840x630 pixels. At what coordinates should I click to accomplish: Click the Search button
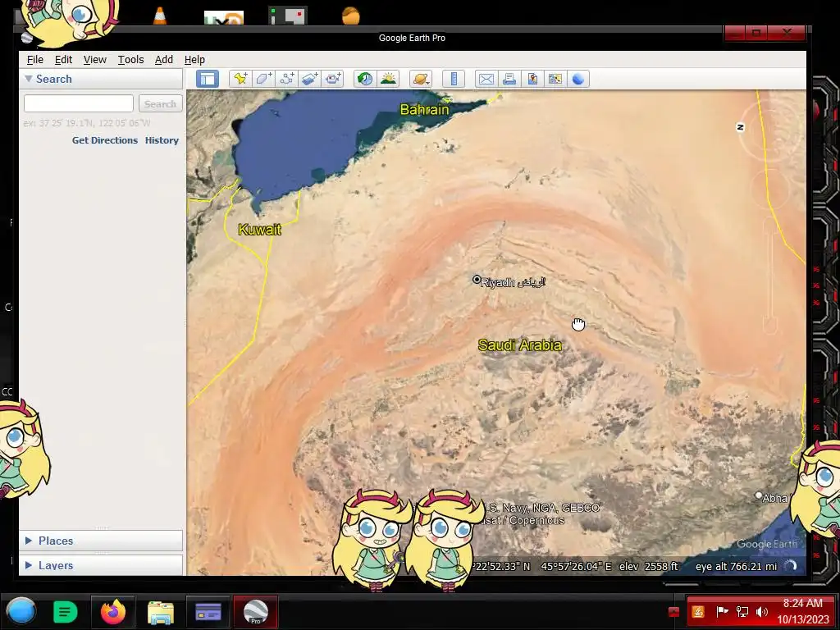point(160,103)
